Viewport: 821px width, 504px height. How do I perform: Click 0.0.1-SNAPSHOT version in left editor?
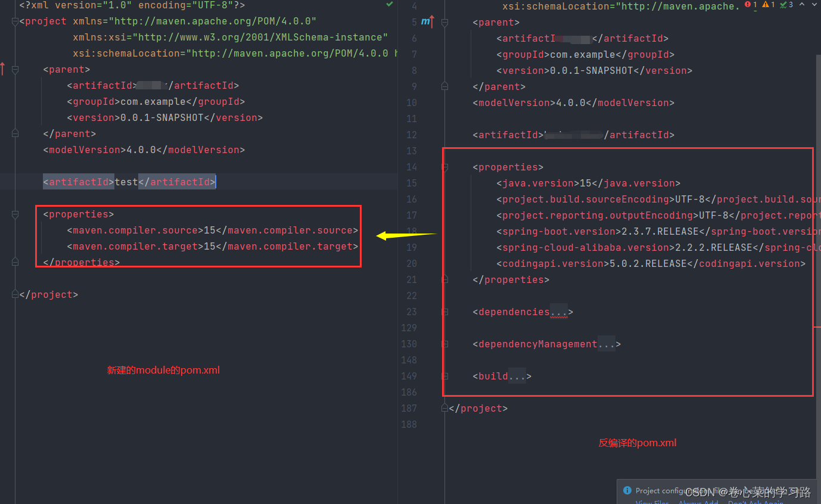[x=162, y=117]
